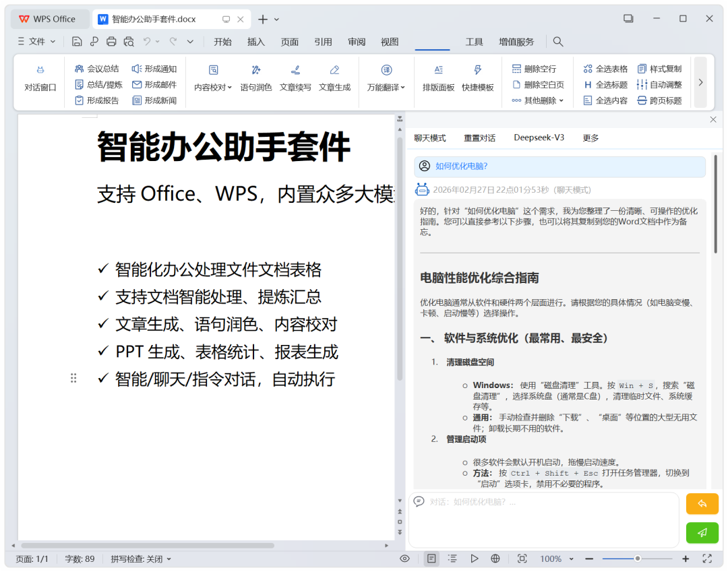Open the 排版面板 layout panel
Image resolution: width=728 pixels, height=572 pixels.
tap(438, 78)
